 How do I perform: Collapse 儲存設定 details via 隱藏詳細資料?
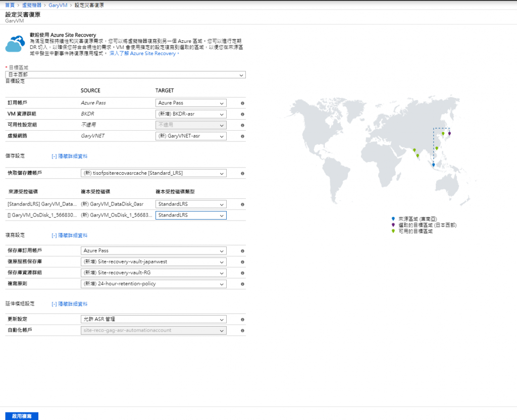(70, 156)
